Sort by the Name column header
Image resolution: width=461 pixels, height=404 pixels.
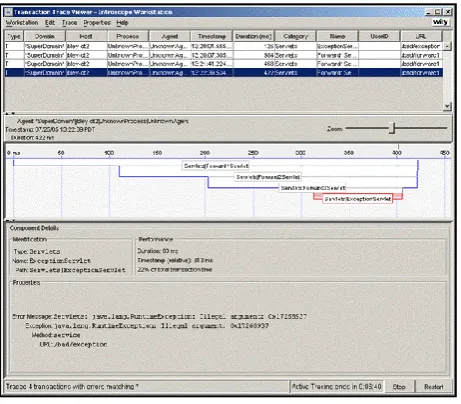pos(337,36)
